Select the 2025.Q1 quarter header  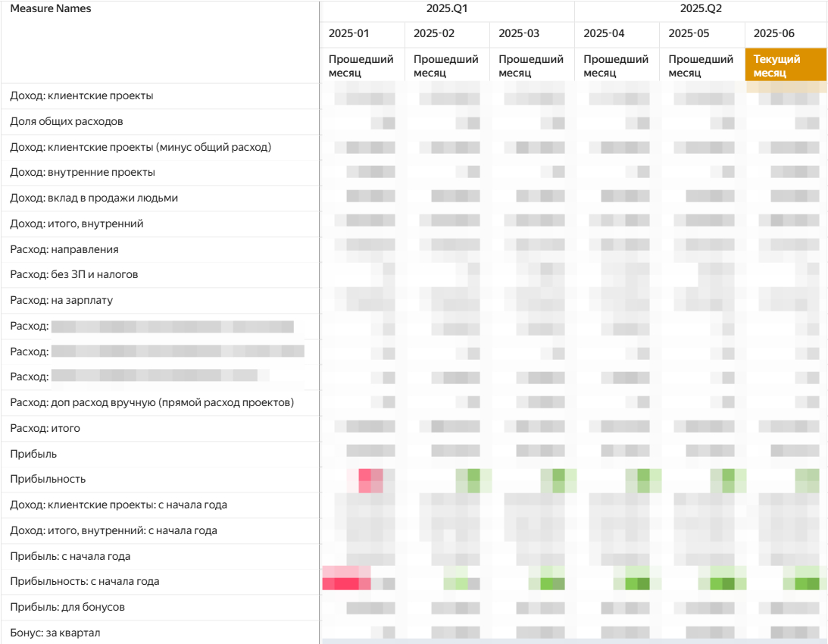click(x=447, y=8)
